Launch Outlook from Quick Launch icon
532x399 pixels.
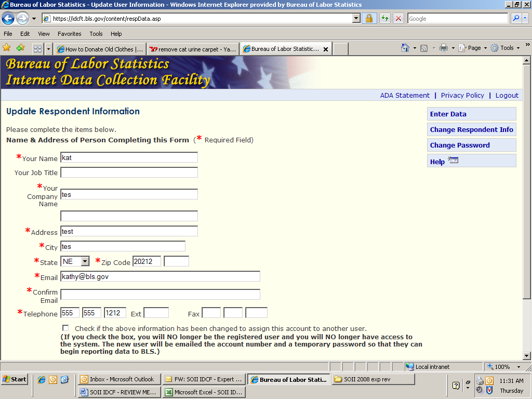coord(53,380)
